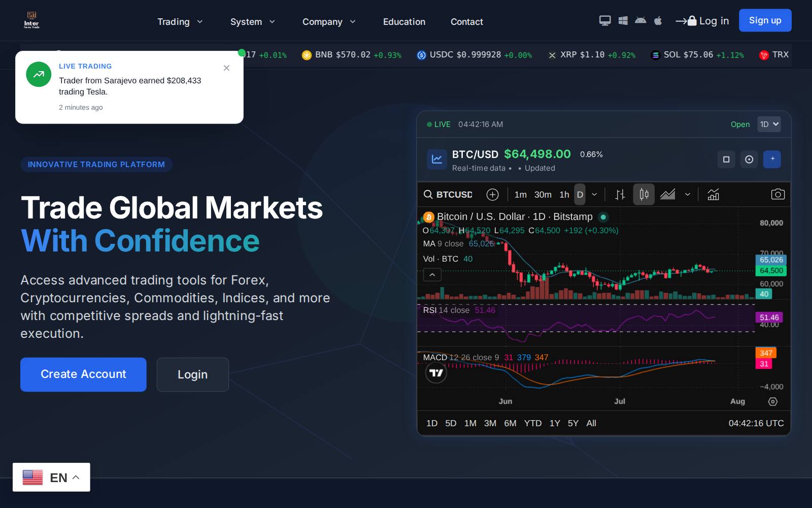Click the Inter Forex Trade logo
The width and height of the screenshot is (812, 508).
[x=31, y=20]
